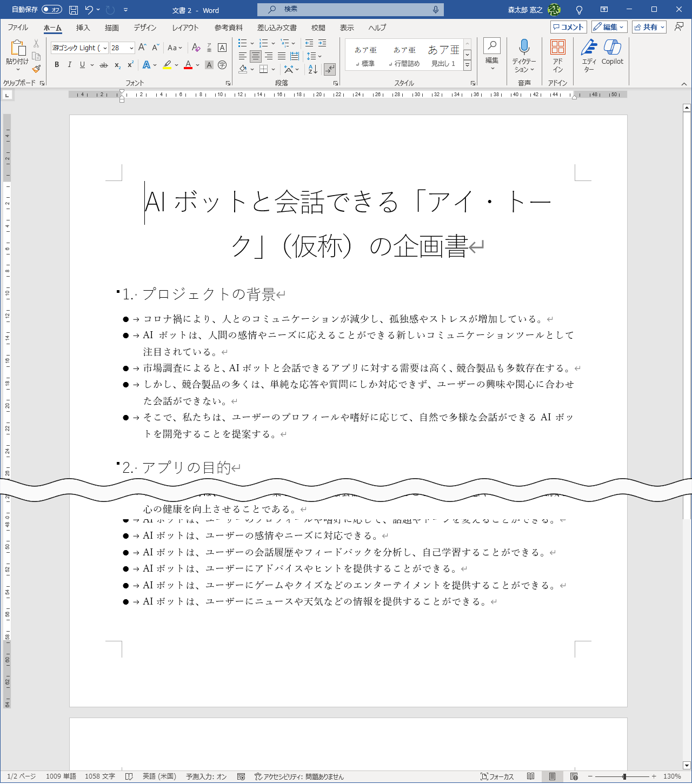Select the Format Painter tool

point(36,69)
